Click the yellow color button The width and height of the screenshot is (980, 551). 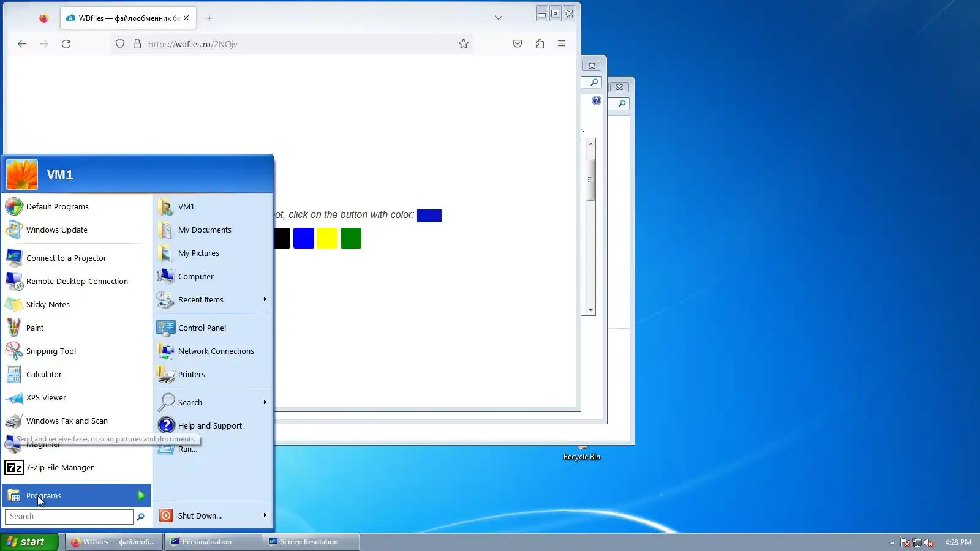(x=327, y=238)
